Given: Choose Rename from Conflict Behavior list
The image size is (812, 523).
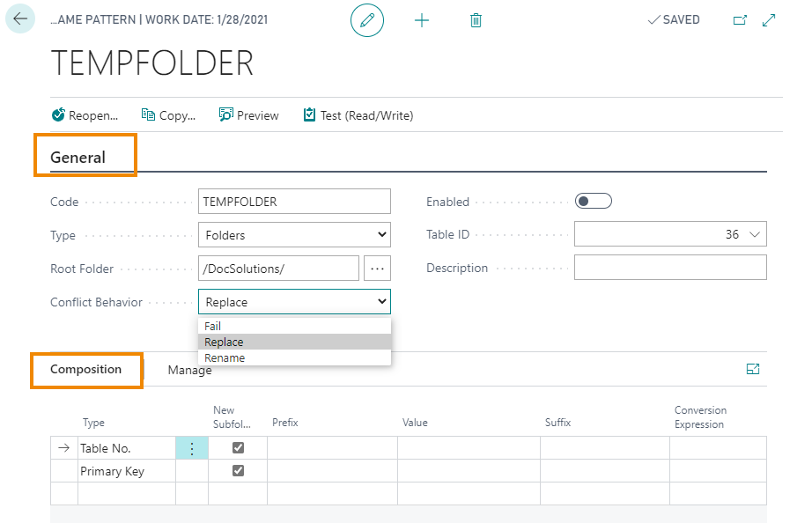Looking at the screenshot, I should pyautogui.click(x=225, y=358).
